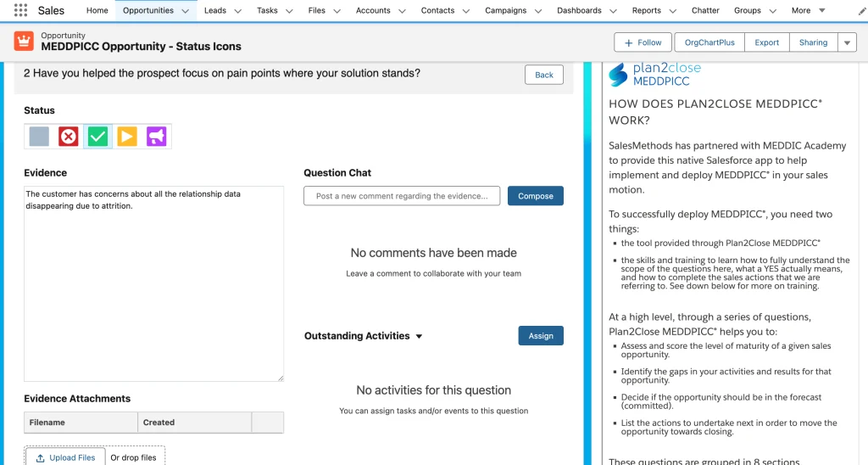Expand the Opportunities tab dropdown chevron
Image resolution: width=868 pixels, height=465 pixels.
pyautogui.click(x=186, y=11)
